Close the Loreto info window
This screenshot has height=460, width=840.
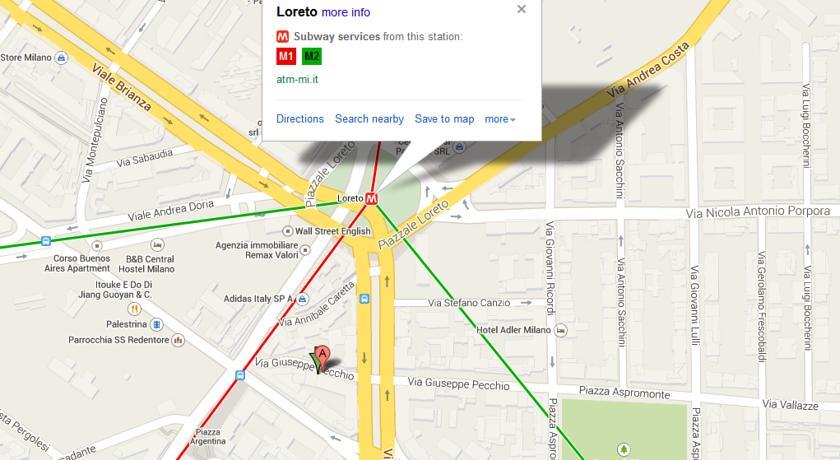521,9
